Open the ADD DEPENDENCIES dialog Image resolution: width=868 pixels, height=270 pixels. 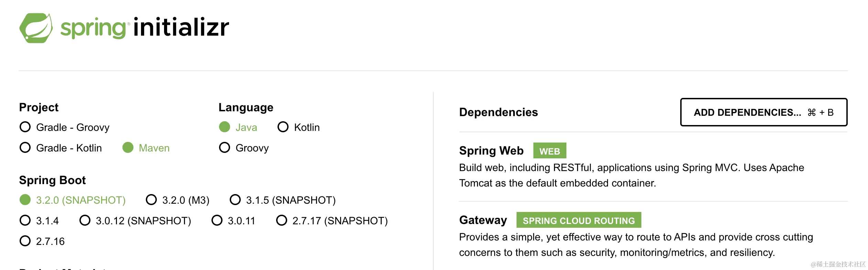point(763,112)
